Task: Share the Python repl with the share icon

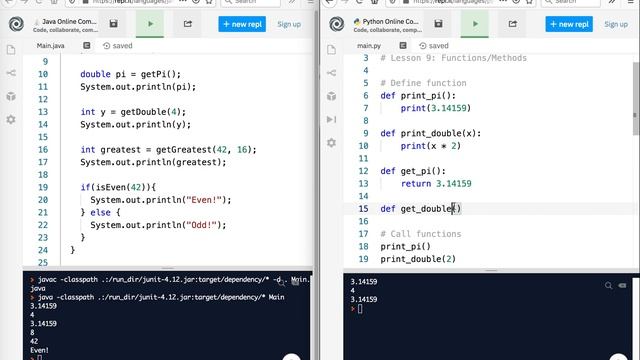Action: pos(513,24)
